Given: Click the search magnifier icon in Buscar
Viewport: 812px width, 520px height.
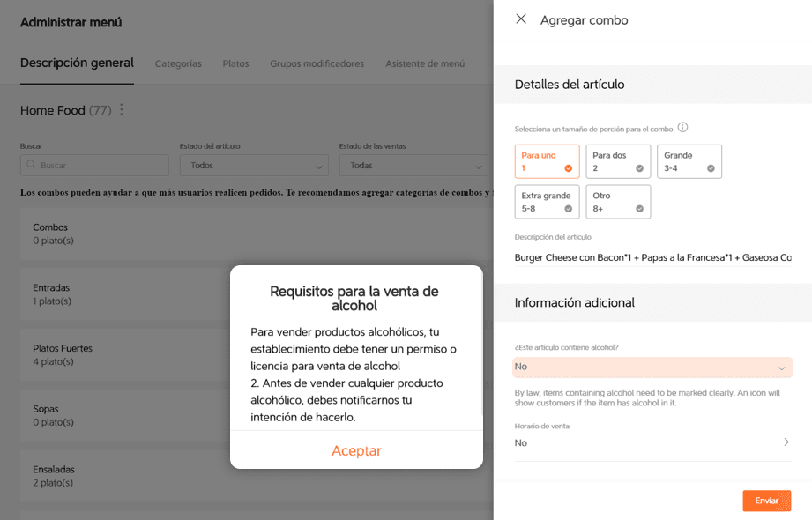Looking at the screenshot, I should (31, 165).
